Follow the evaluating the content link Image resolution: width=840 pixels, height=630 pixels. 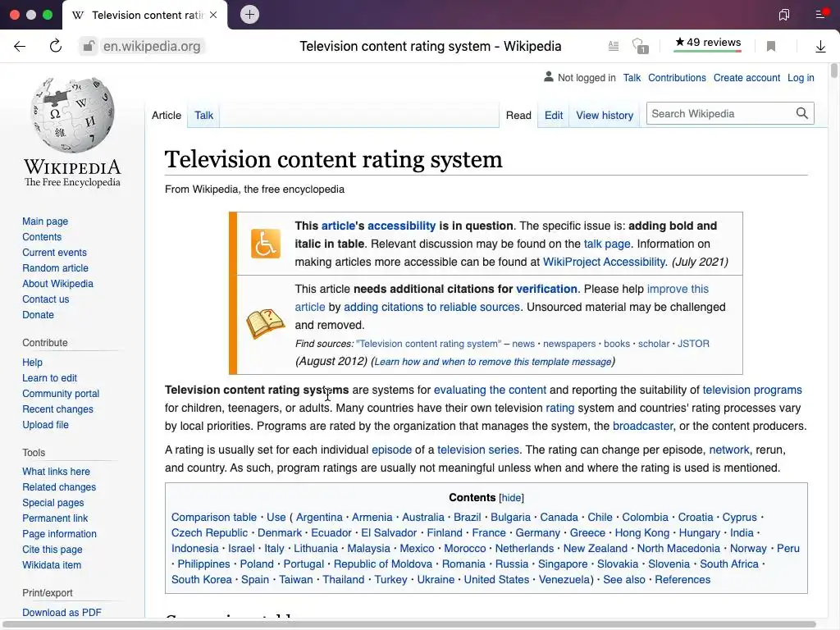(x=490, y=390)
